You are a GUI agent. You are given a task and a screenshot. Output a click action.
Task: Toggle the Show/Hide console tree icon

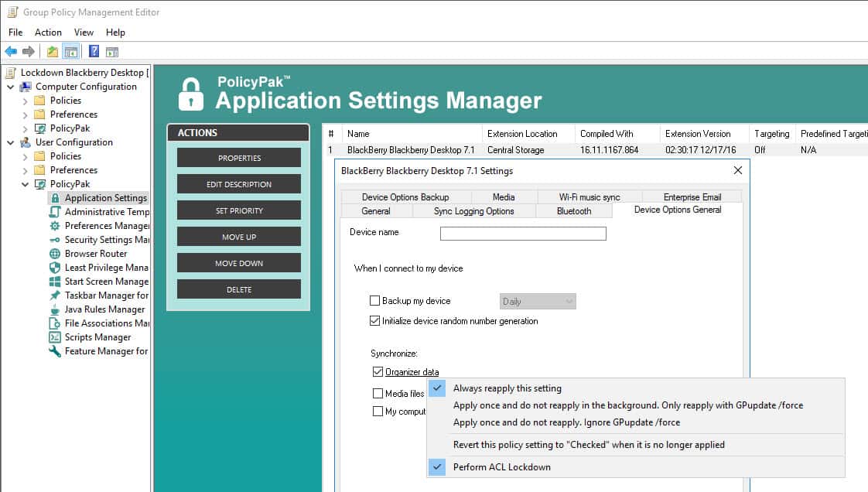pyautogui.click(x=71, y=52)
